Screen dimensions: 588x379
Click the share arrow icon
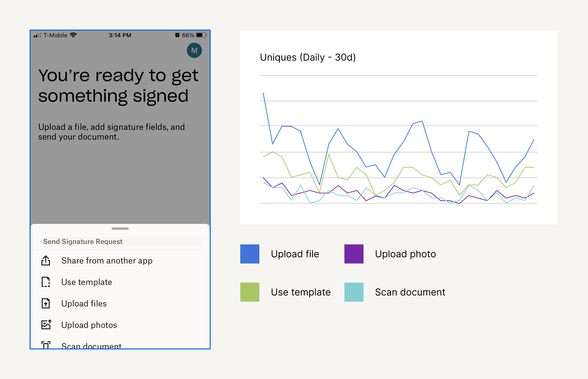[46, 260]
